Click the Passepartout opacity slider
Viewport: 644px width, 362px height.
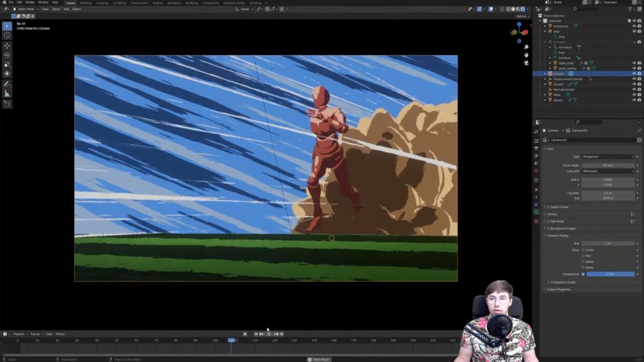point(610,274)
